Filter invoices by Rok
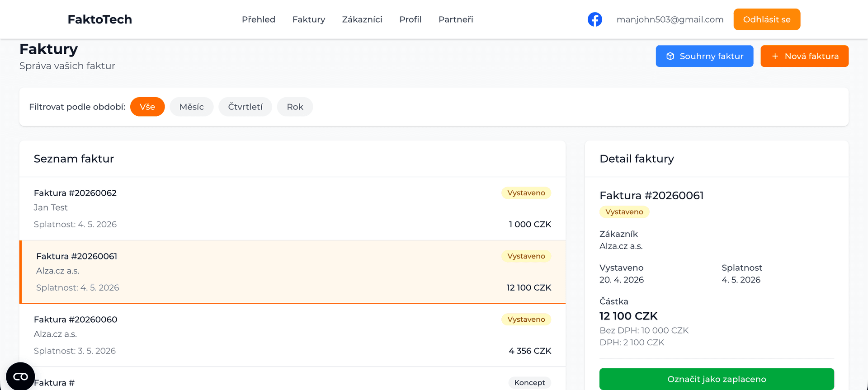The width and height of the screenshot is (868, 390). tap(295, 107)
